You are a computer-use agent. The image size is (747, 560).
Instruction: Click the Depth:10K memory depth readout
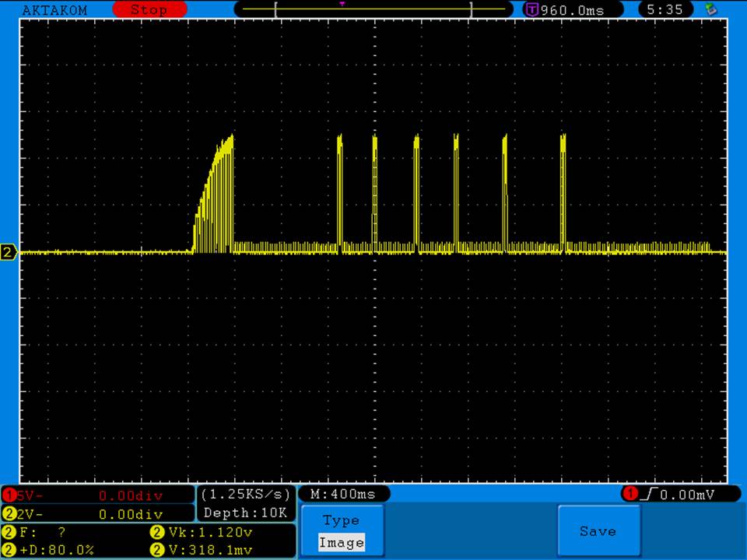point(246,513)
